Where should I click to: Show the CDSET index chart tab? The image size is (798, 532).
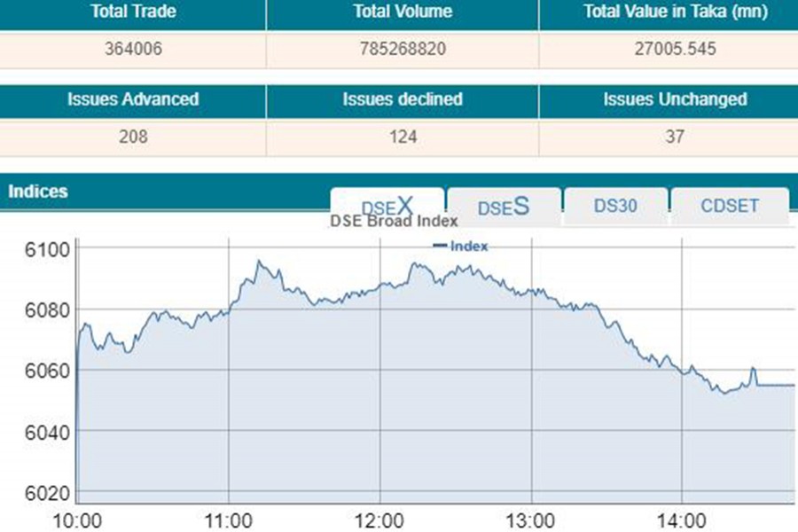point(730,206)
